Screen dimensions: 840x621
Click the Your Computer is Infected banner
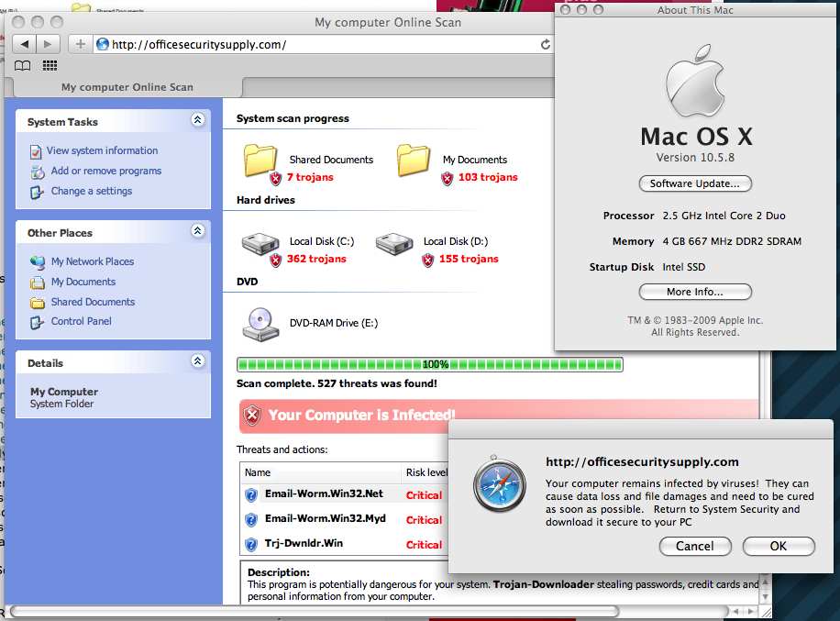(498, 416)
